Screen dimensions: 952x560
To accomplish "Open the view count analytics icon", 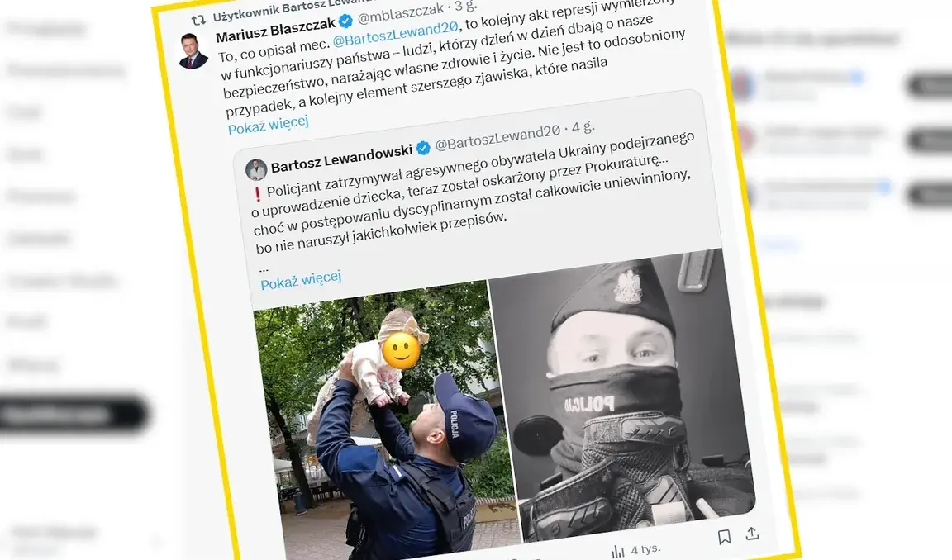I will 618,552.
